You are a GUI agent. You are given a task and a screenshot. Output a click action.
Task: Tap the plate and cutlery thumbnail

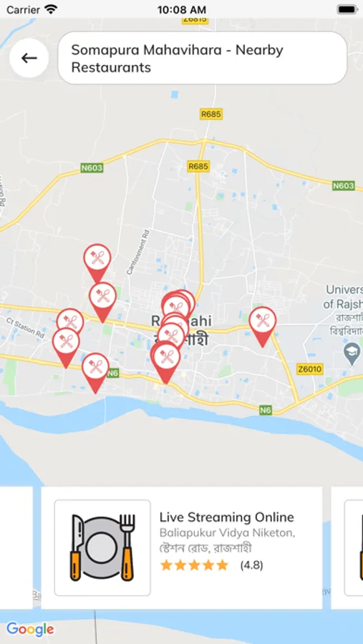pyautogui.click(x=102, y=547)
